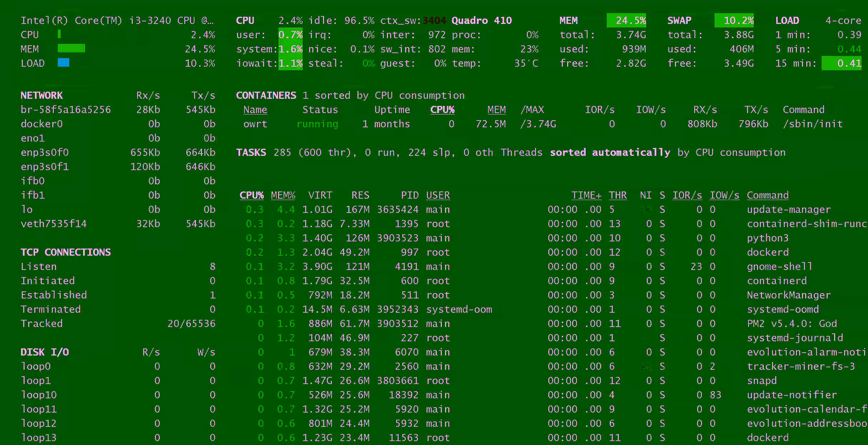
Task: Click the green MEM usage bar
Action: tap(71, 48)
